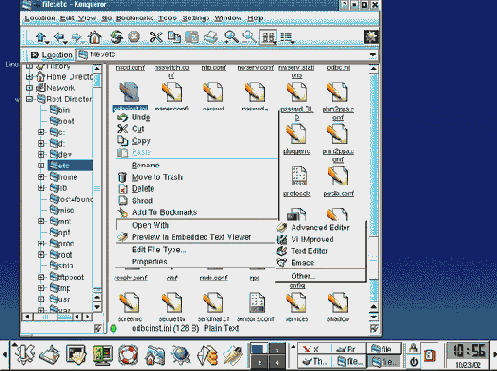This screenshot has width=497, height=371.
Task: Open the Window menu
Action: tap(228, 18)
